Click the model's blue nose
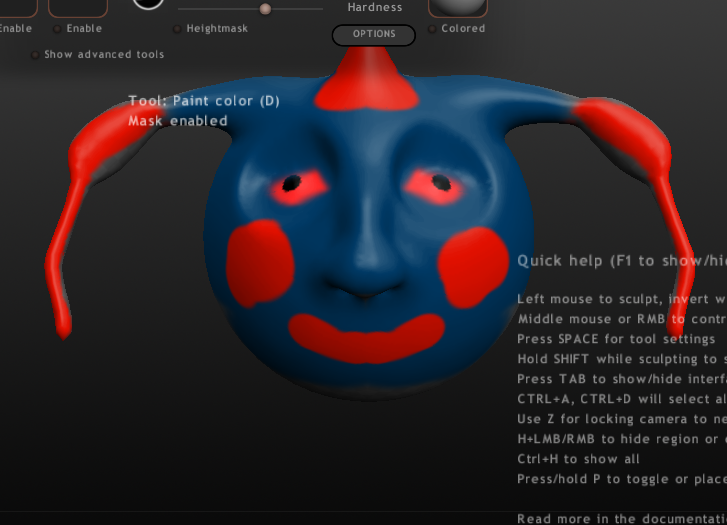The width and height of the screenshot is (727, 525). pyautogui.click(x=366, y=260)
